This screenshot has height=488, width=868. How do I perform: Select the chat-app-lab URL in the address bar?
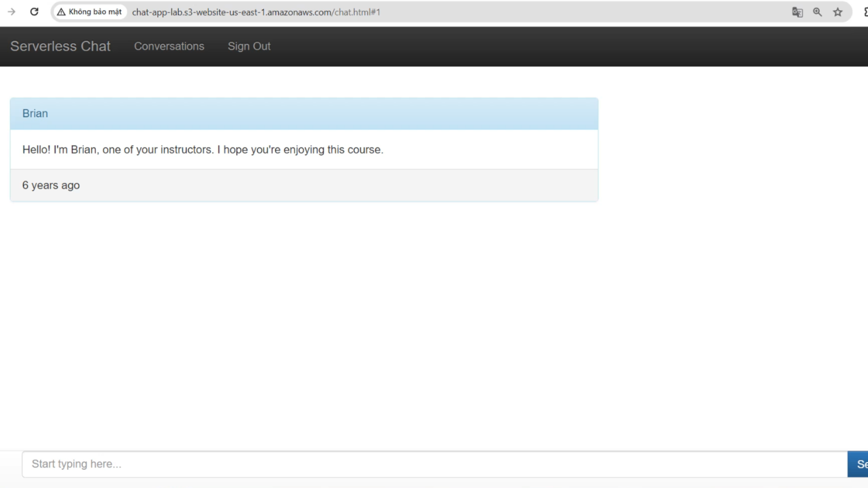pyautogui.click(x=256, y=12)
